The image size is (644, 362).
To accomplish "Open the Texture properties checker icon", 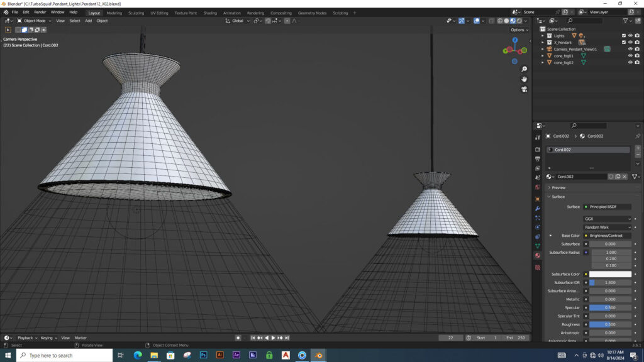I will 538,267.
